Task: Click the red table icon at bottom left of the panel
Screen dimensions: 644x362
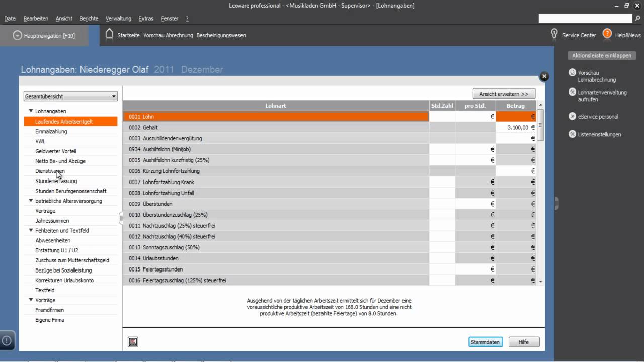Action: pos(133,342)
